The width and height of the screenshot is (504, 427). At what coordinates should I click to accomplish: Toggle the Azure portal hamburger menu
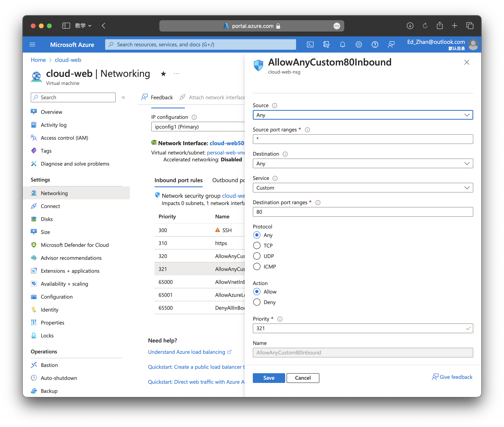point(32,44)
